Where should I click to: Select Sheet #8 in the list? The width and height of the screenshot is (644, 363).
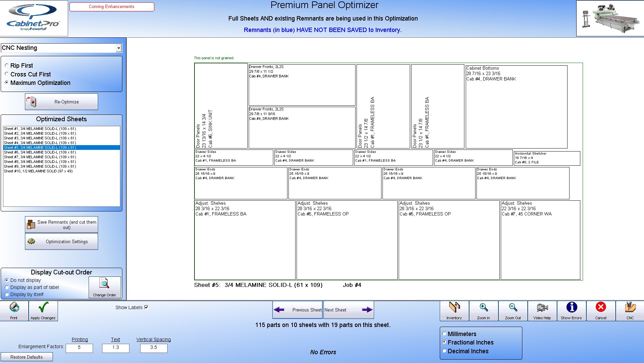(62, 162)
